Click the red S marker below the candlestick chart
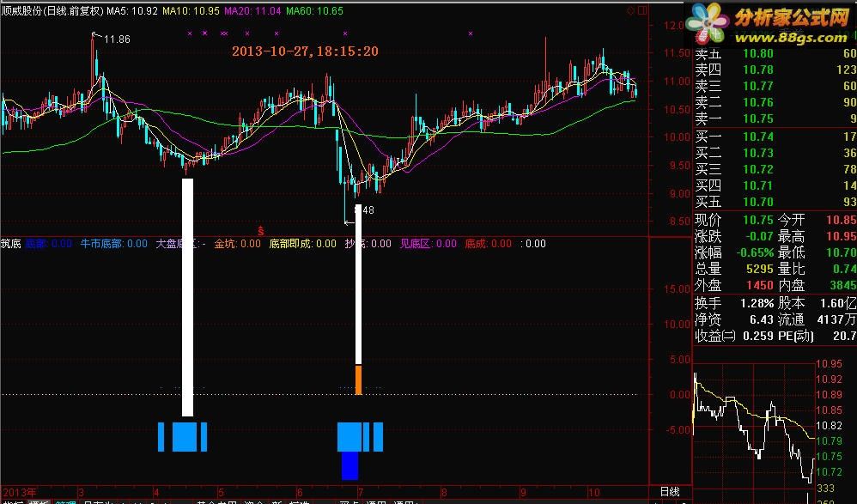857x504 pixels. pyautogui.click(x=261, y=231)
